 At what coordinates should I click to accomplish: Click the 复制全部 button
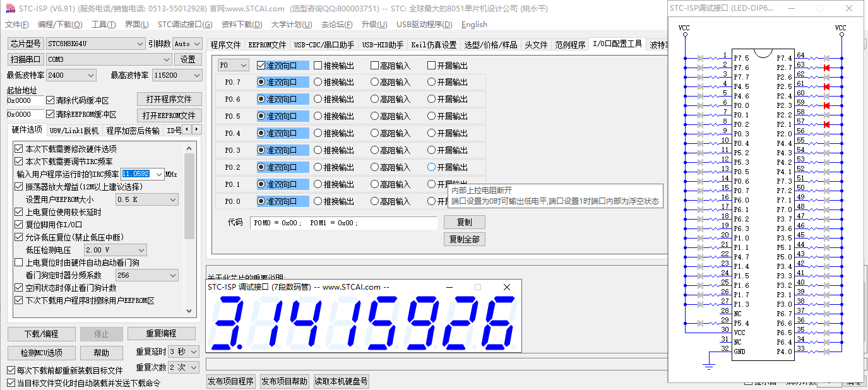(464, 239)
